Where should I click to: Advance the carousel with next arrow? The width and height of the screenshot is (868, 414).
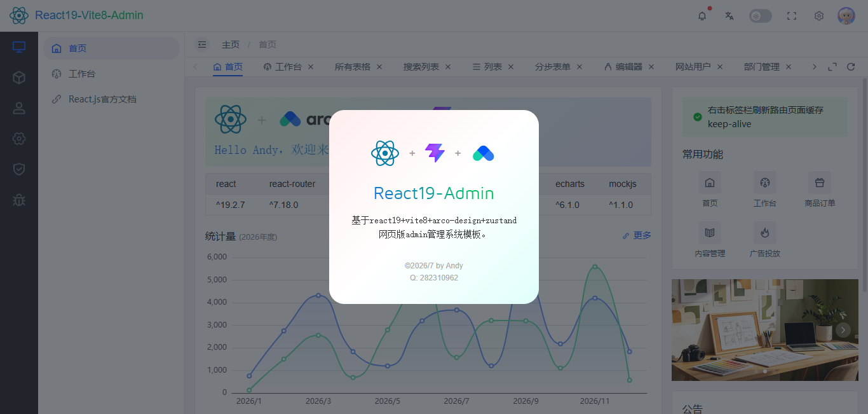(x=843, y=330)
